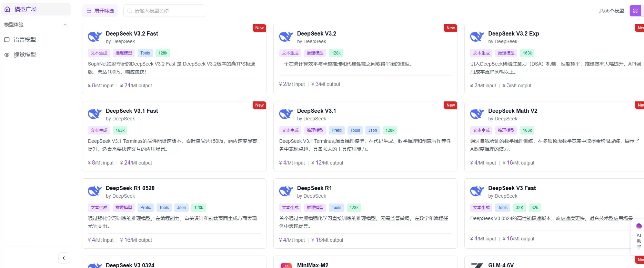Open the DeepSeek V3.2 Fast card title

pos(132,33)
